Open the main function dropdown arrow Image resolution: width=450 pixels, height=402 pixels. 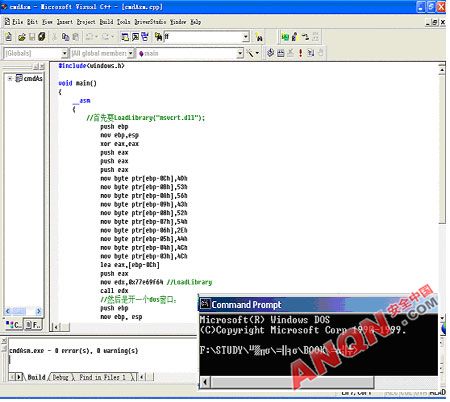coord(240,53)
